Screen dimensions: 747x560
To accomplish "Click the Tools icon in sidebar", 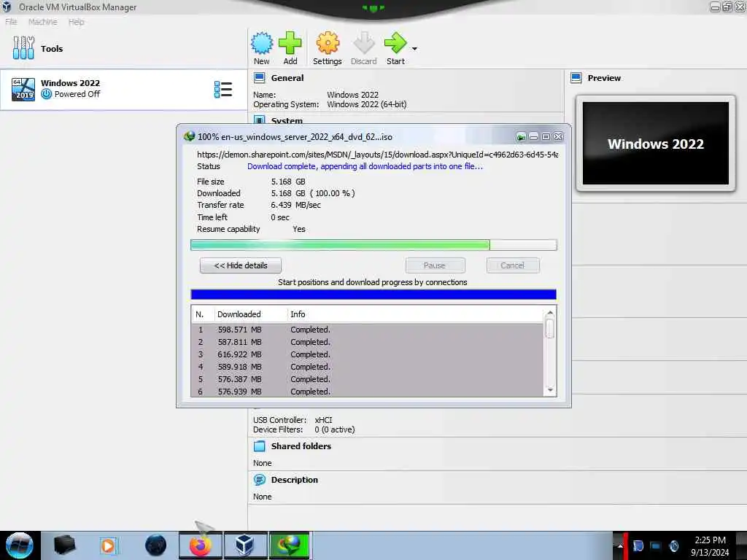I will [23, 48].
